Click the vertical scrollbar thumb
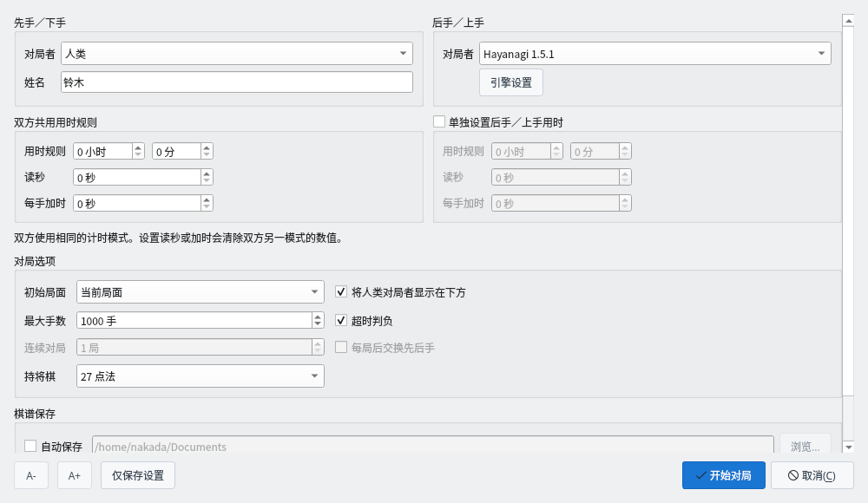868x503 pixels. tap(848, 212)
